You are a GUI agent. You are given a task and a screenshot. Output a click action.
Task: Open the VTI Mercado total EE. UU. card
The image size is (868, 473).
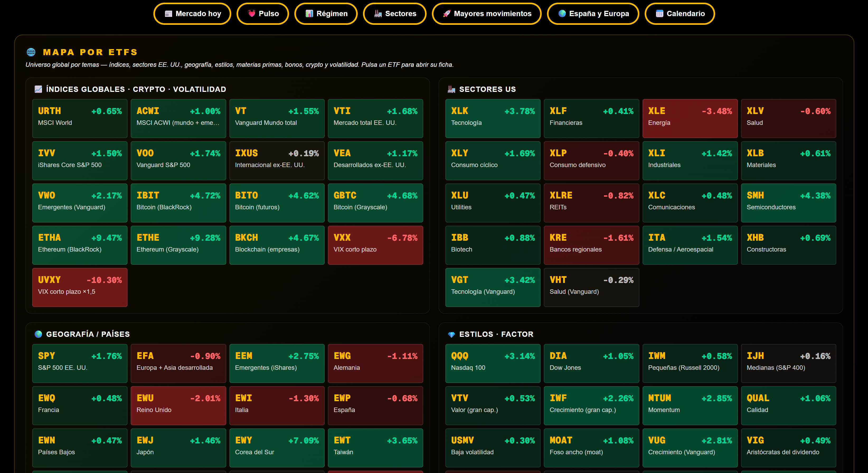375,119
